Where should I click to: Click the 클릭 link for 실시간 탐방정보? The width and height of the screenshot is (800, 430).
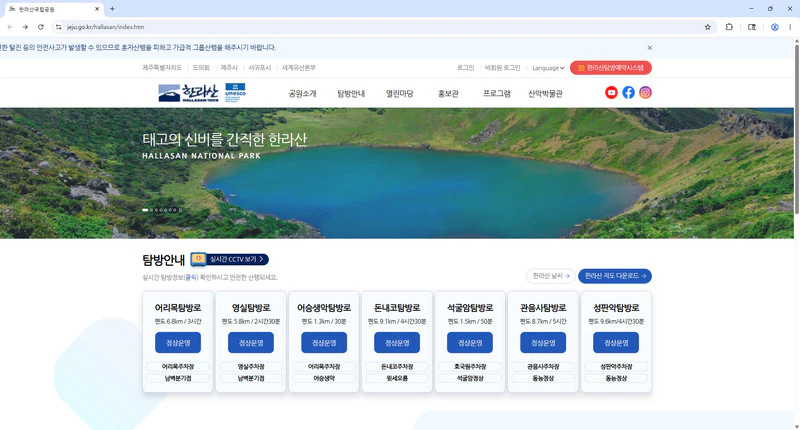point(191,277)
